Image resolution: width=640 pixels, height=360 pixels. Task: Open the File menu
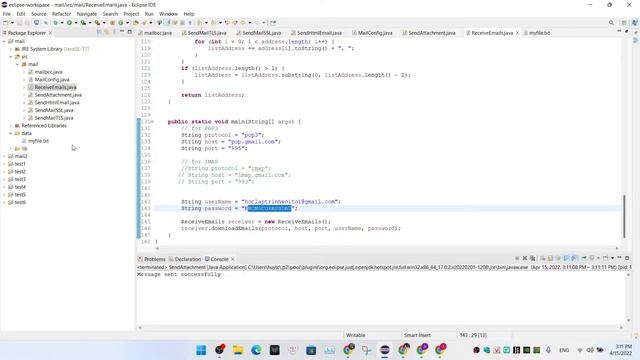7,14
